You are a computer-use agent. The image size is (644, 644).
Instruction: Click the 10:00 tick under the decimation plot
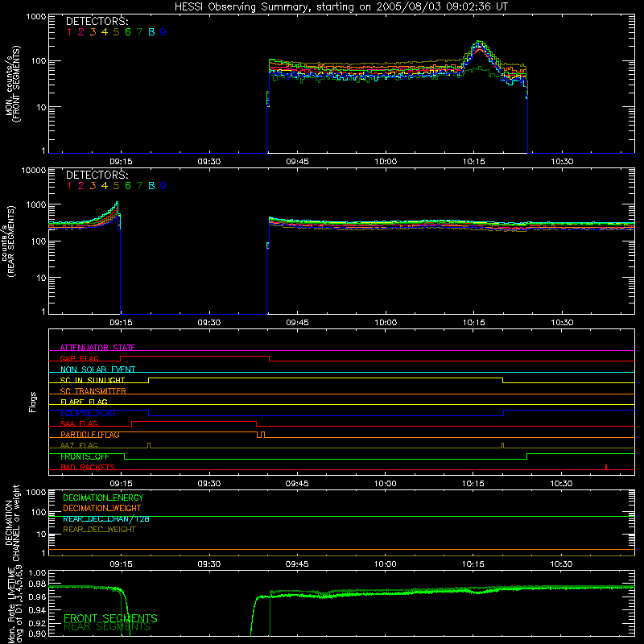386,564
